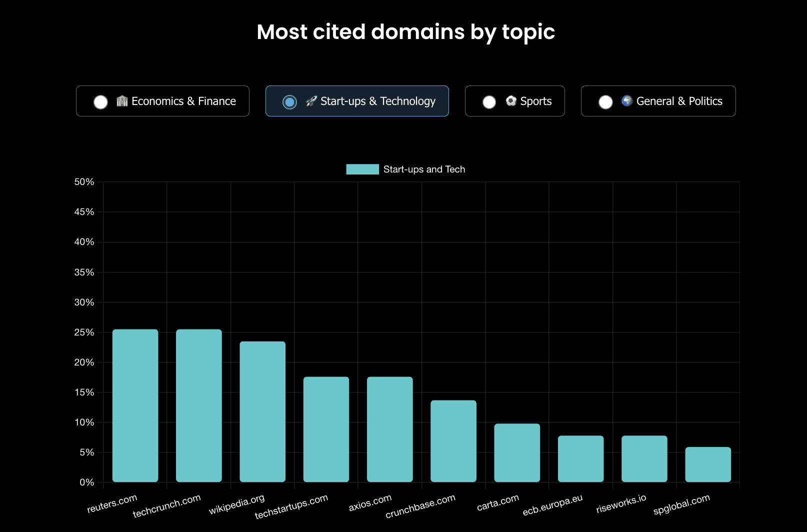Screen dimensions: 807x532
Task: Choose the General & Politics radio option
Action: (605, 102)
